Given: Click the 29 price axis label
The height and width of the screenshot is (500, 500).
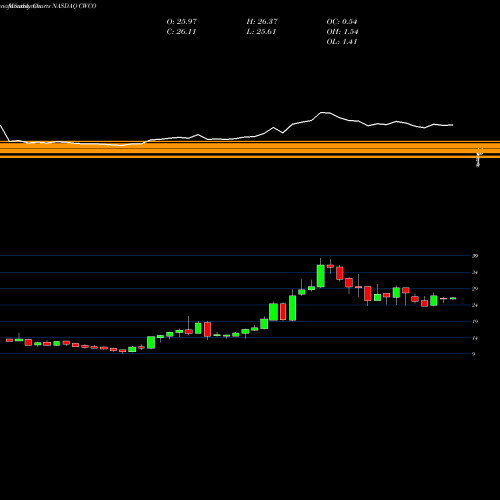Looking at the screenshot, I should (x=475, y=289).
